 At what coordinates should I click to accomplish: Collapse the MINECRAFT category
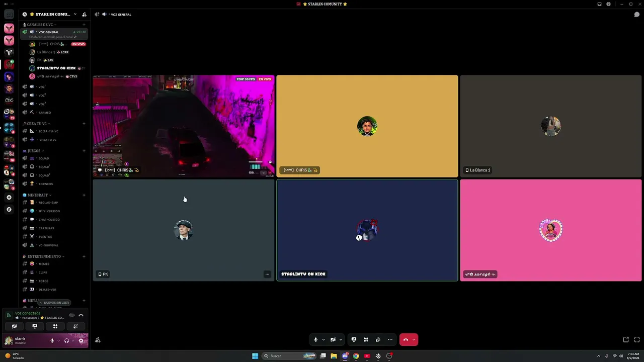[37, 195]
